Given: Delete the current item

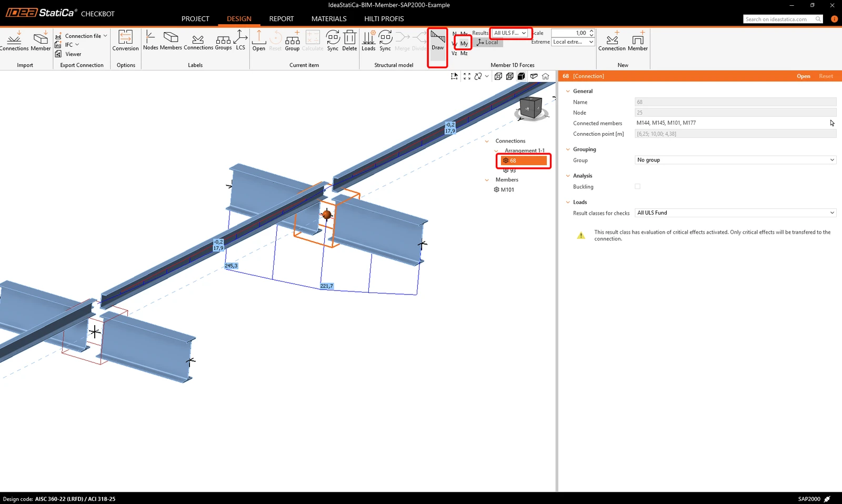Looking at the screenshot, I should click(349, 41).
